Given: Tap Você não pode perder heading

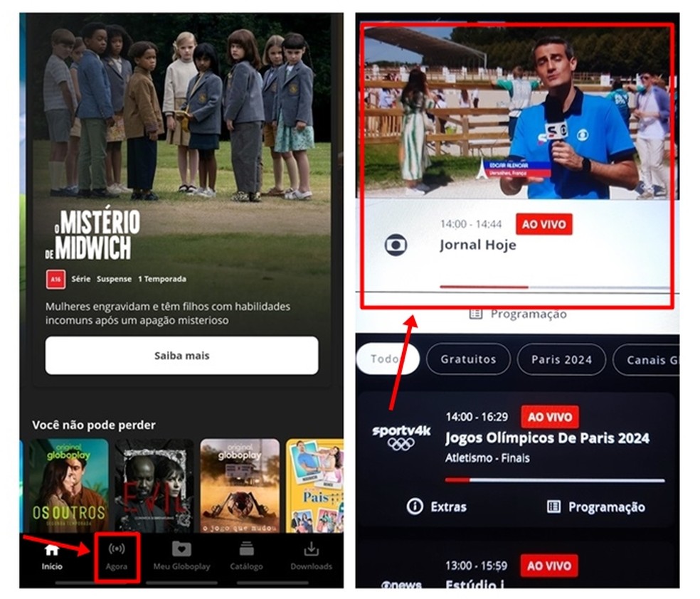Looking at the screenshot, I should [x=94, y=425].
